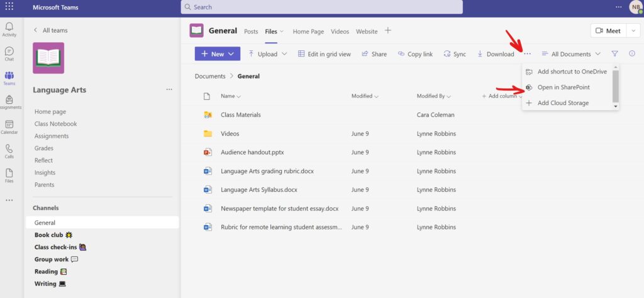Image resolution: width=644 pixels, height=298 pixels.
Task: Click the file type column header icon
Action: [x=207, y=96]
